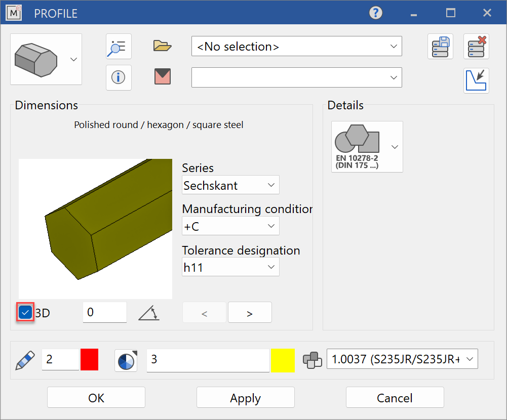
Task: Click the pen number field showing 2
Action: [x=60, y=359]
